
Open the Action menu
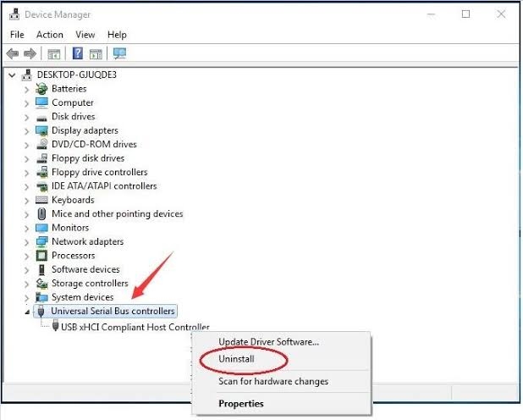click(x=50, y=35)
